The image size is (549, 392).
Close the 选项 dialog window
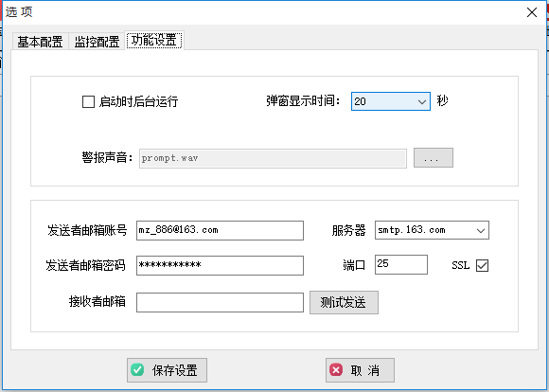(x=532, y=12)
